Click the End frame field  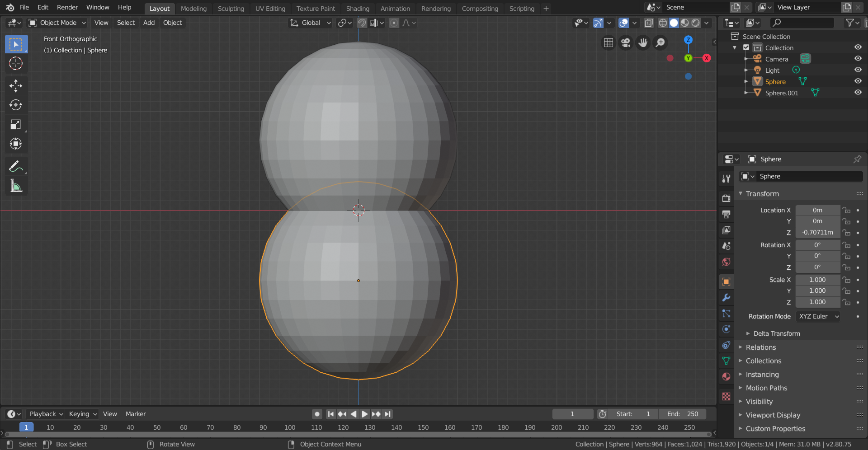coord(682,414)
